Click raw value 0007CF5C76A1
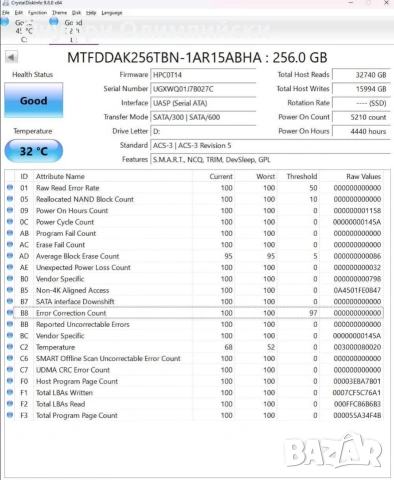Screen dimensions: 394x480 357,393
